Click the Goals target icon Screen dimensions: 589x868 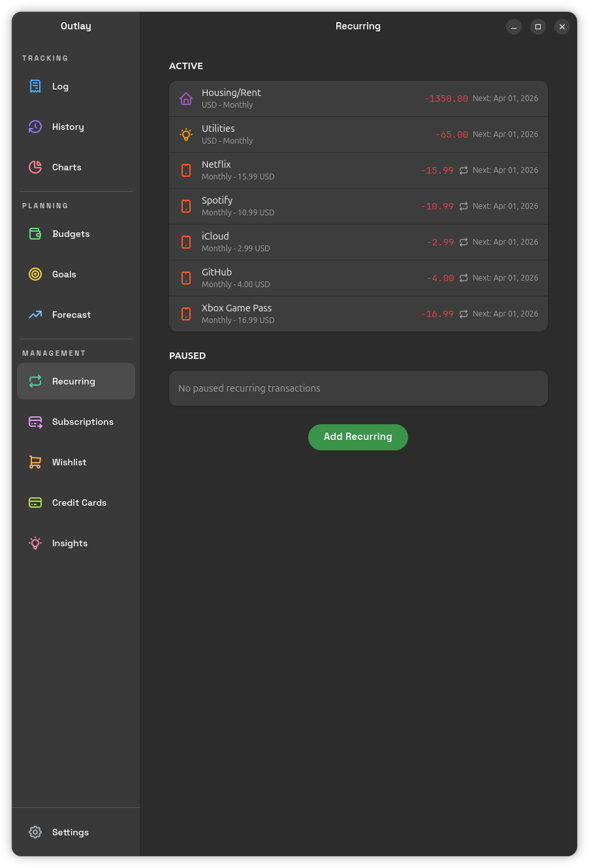pos(35,274)
